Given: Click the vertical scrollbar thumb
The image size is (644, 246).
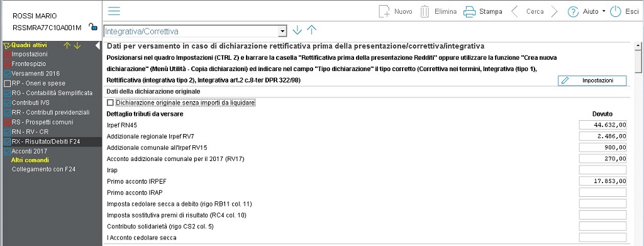Looking at the screenshot, I should coord(638,61).
